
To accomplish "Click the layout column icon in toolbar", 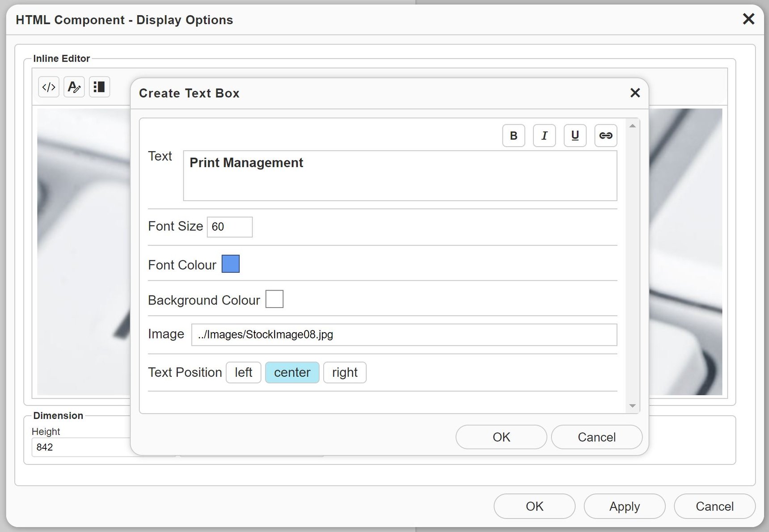I will (x=99, y=87).
